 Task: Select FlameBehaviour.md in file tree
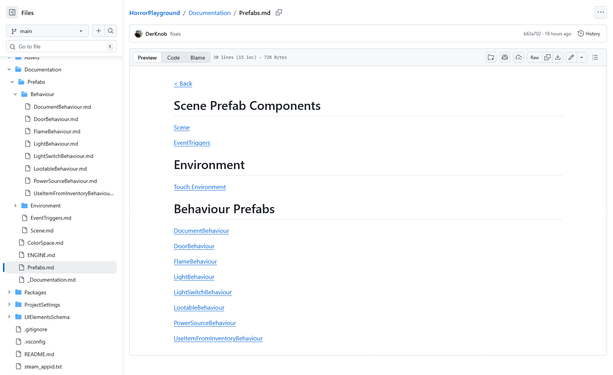(x=57, y=131)
